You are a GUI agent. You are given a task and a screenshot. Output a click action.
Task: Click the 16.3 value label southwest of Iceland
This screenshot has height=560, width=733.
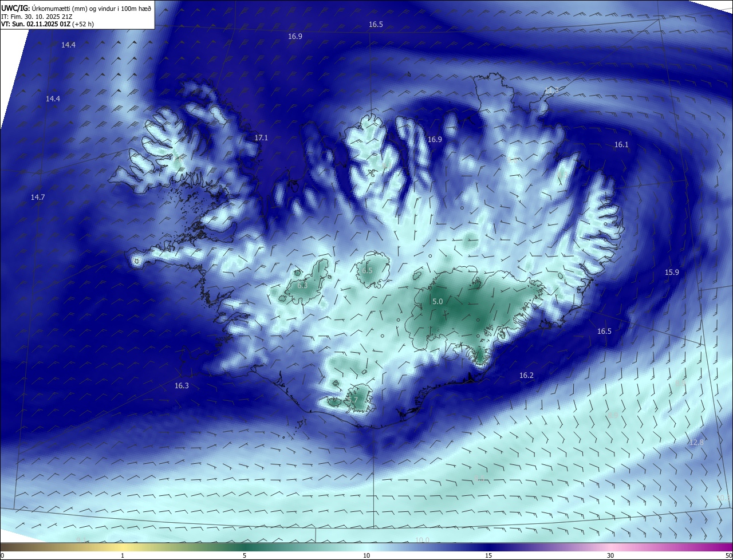182,386
